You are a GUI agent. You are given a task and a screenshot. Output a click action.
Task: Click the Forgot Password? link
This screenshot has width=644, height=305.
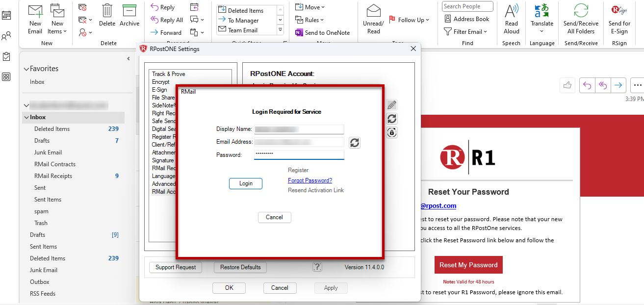[x=310, y=180]
